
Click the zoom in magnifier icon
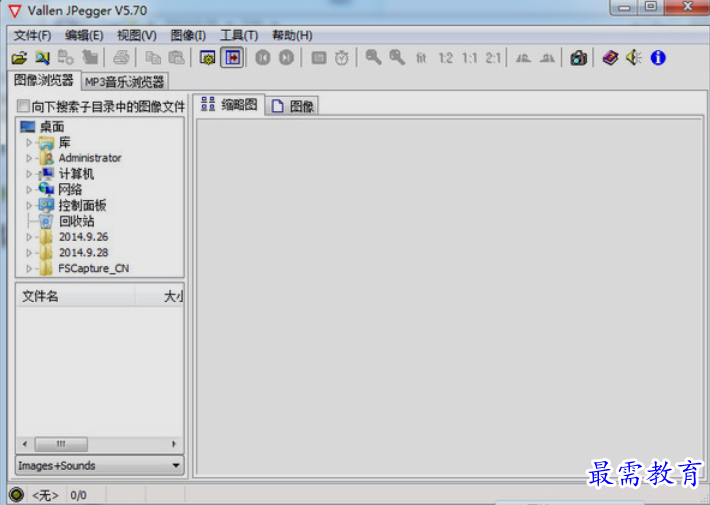(373, 58)
